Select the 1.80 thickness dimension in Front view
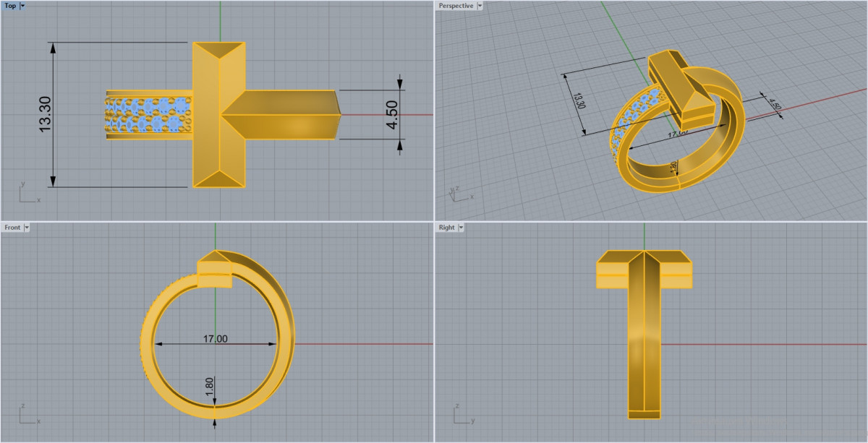This screenshot has height=443, width=868. [x=210, y=385]
